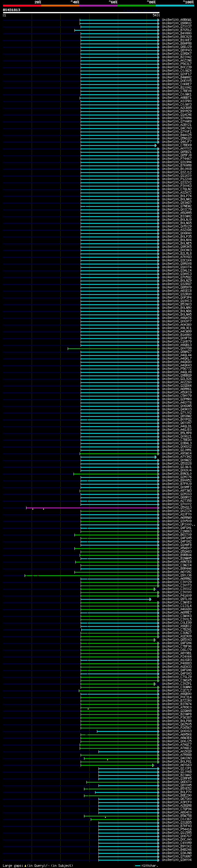This screenshot has width=197, height=868.
Task: Select the UniRef100_A2T358 label
Action: tap(176, 501)
